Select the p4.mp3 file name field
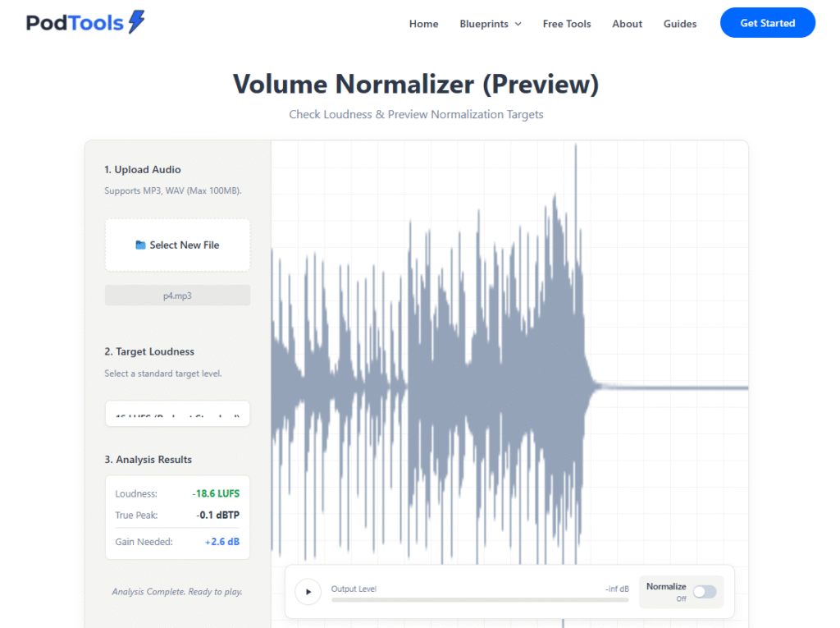Screen dimensions: 840x628 tap(177, 296)
